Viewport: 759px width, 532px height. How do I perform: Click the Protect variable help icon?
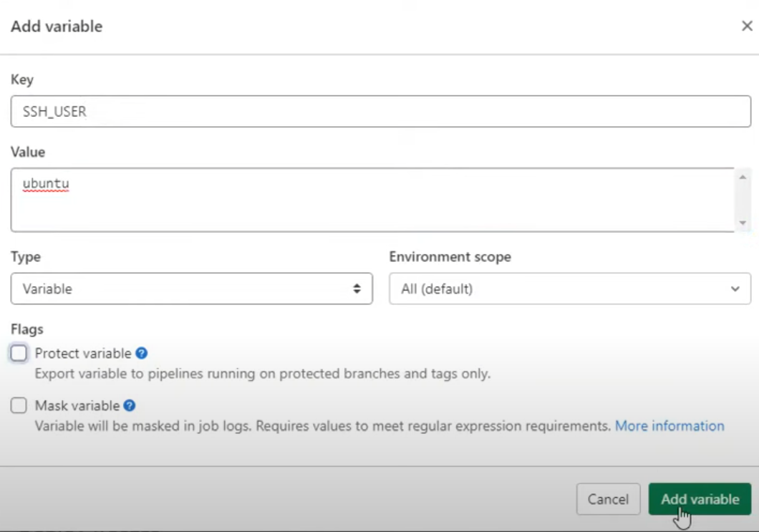[x=142, y=353]
